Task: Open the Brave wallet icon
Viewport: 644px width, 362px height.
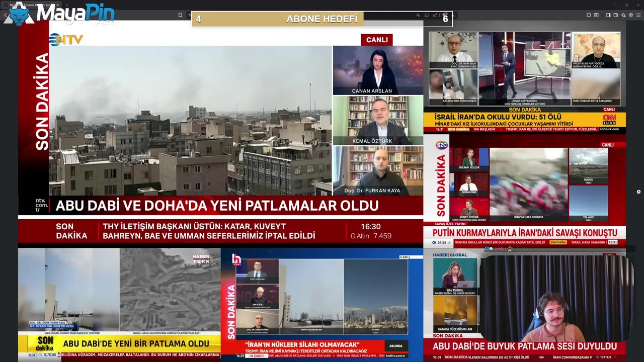Action: coord(615,15)
